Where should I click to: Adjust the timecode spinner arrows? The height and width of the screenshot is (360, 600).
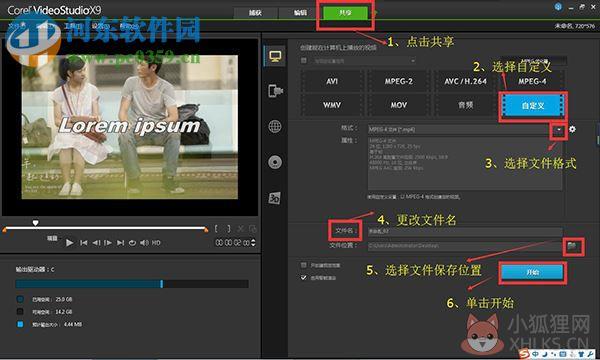[253, 243]
